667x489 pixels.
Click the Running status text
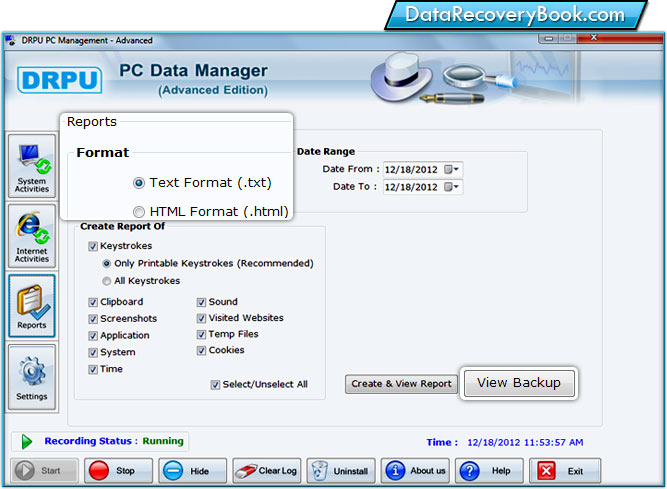(163, 441)
